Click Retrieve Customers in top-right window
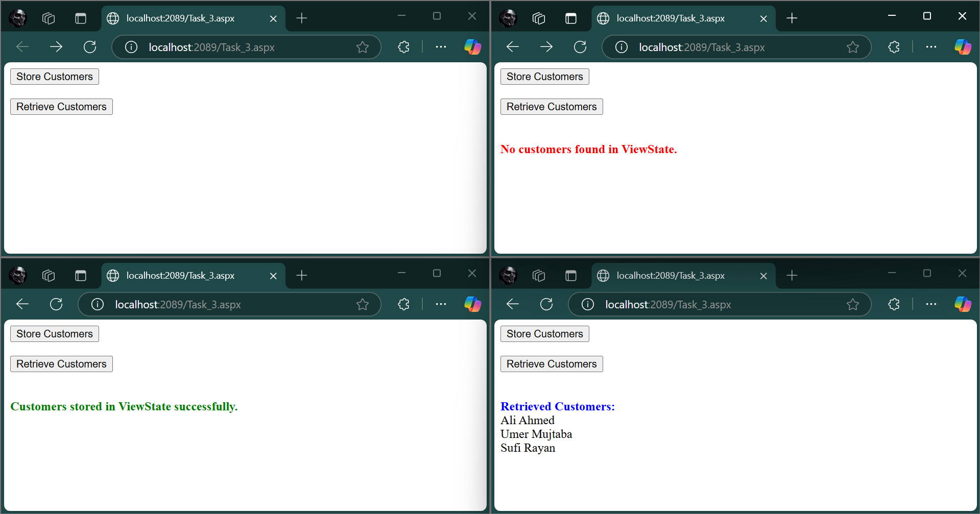This screenshot has width=980, height=514. [x=552, y=107]
